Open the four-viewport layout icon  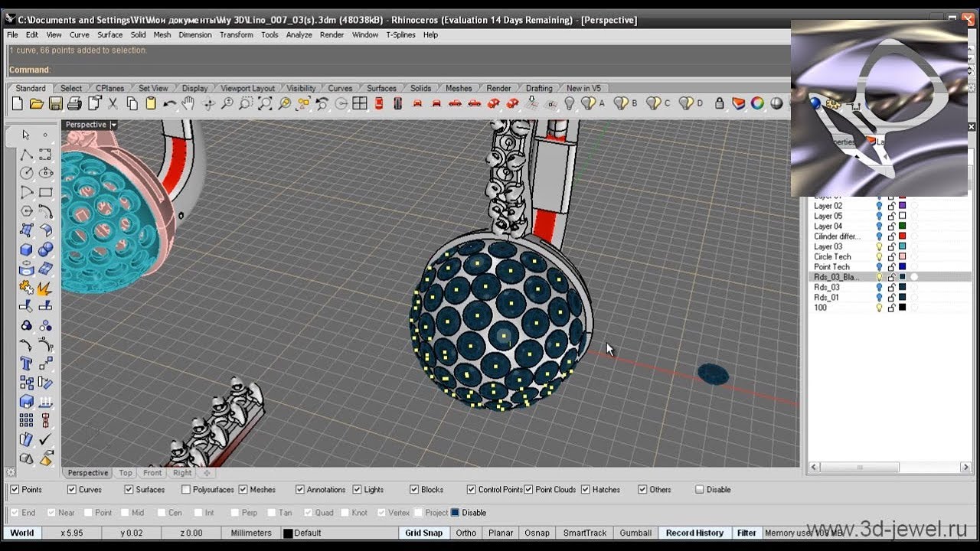[x=360, y=103]
